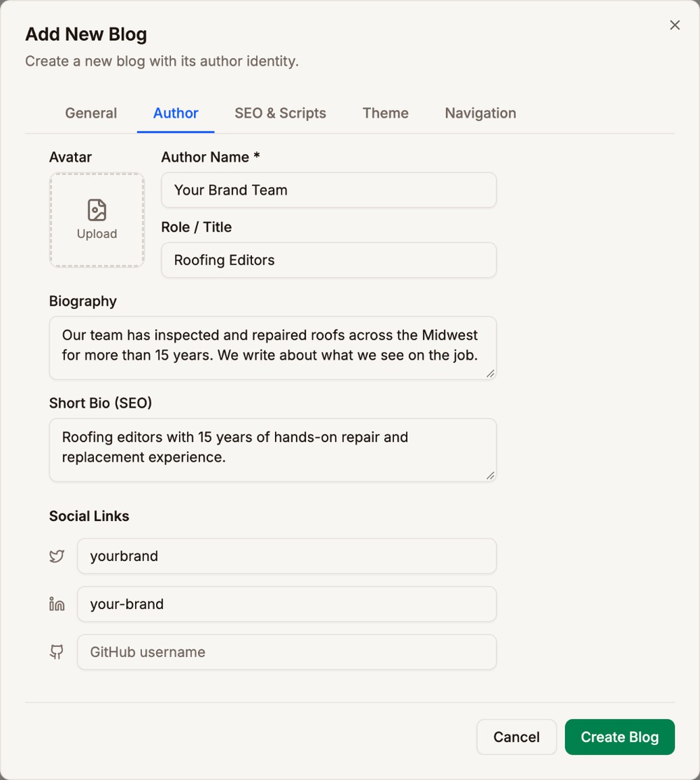Click the Twitter username field containing yourbrand

pyautogui.click(x=287, y=556)
